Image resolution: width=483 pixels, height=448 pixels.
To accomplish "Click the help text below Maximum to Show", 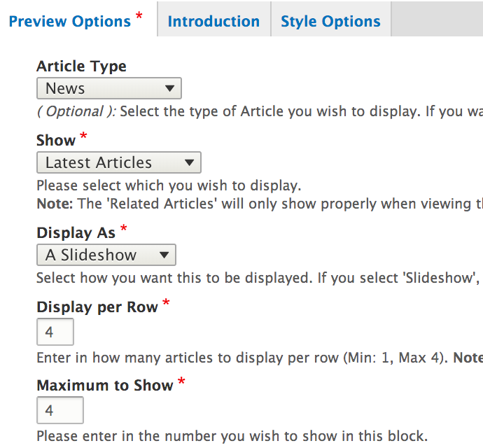I will tap(231, 436).
